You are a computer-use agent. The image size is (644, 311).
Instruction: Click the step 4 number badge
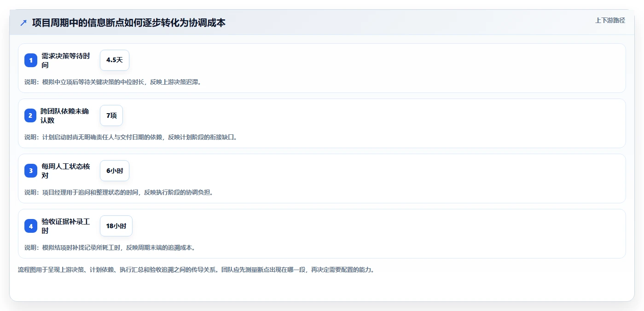coord(31,226)
